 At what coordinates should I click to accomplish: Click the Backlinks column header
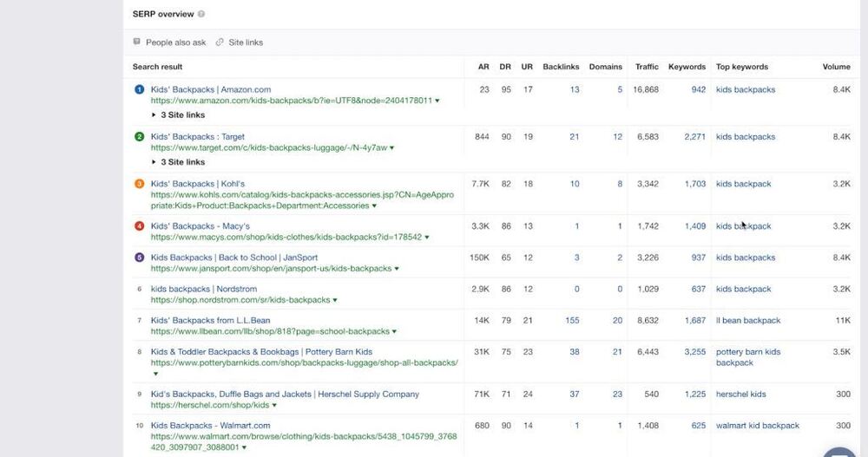(561, 67)
